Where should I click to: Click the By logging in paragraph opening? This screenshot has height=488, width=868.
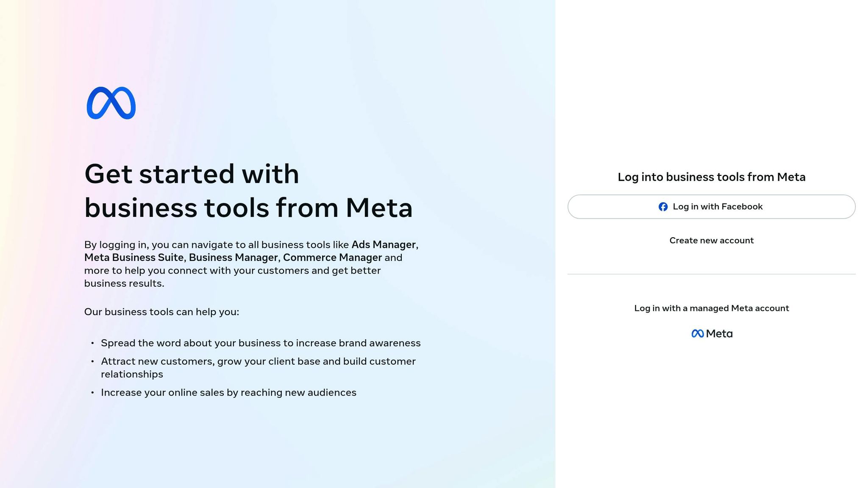point(115,245)
